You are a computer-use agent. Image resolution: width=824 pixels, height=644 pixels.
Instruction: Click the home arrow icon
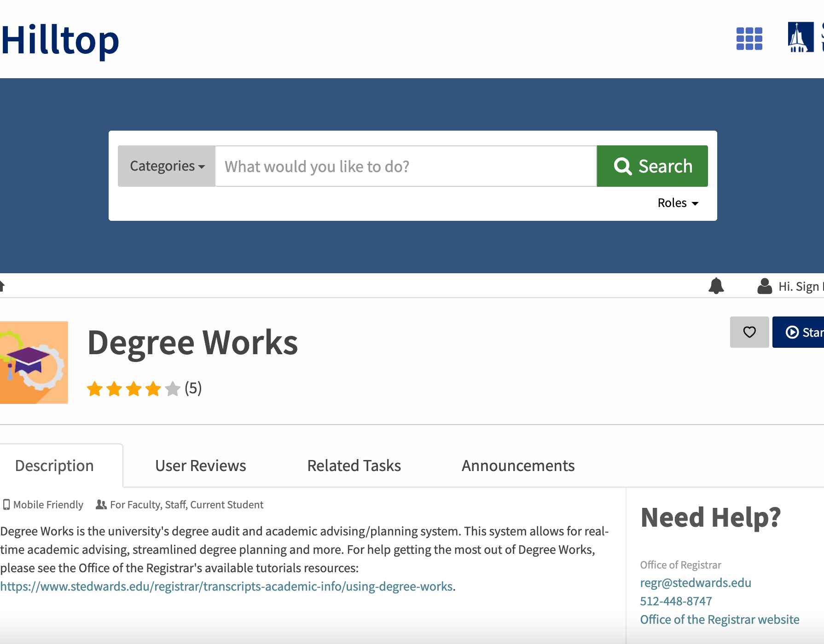pyautogui.click(x=2, y=286)
